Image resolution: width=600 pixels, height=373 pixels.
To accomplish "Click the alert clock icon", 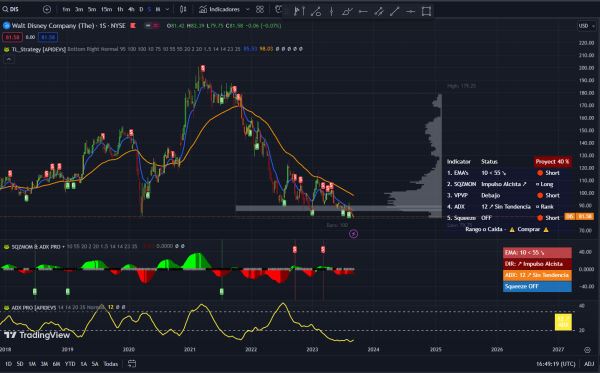I will pos(279,9).
